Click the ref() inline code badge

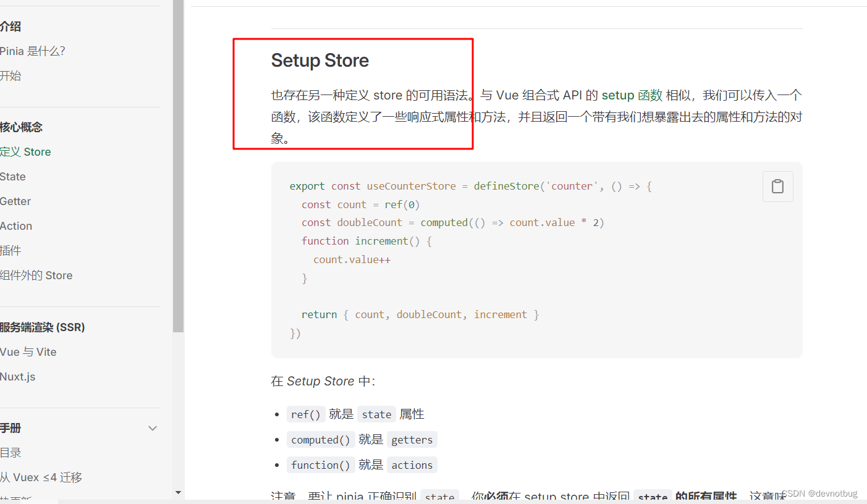(306, 414)
